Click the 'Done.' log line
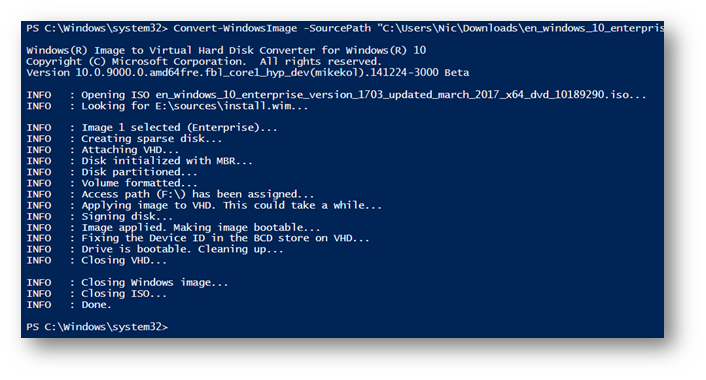Screen dimensions: 706x380 (x=68, y=305)
